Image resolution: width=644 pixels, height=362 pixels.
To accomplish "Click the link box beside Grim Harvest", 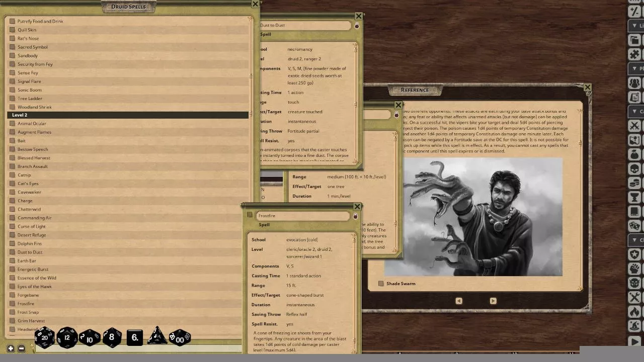I will coord(12,321).
